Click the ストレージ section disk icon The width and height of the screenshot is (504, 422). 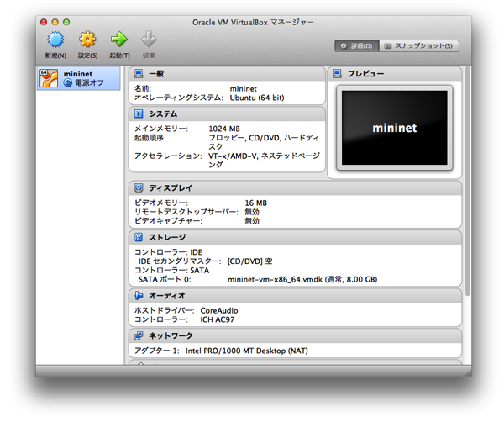pyautogui.click(x=139, y=237)
